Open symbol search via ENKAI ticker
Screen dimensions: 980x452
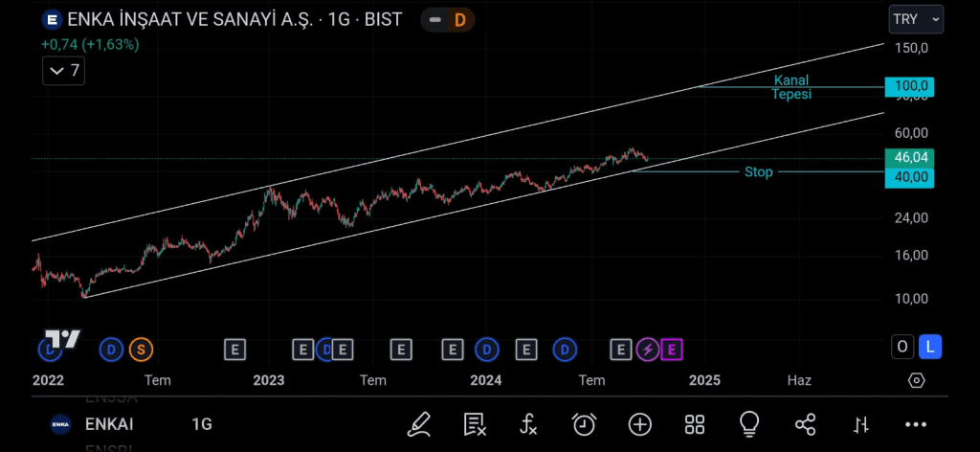(109, 424)
